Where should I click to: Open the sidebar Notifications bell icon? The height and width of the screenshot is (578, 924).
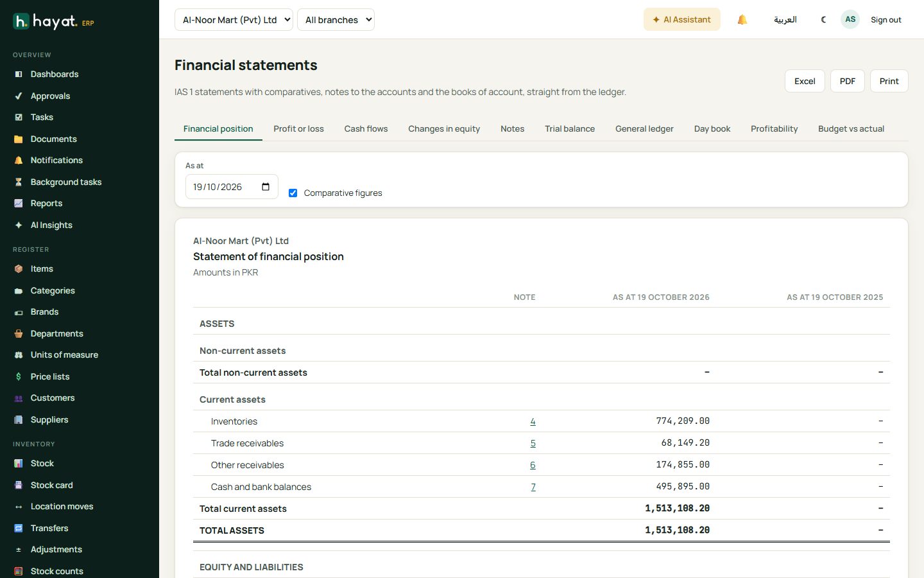[19, 161]
